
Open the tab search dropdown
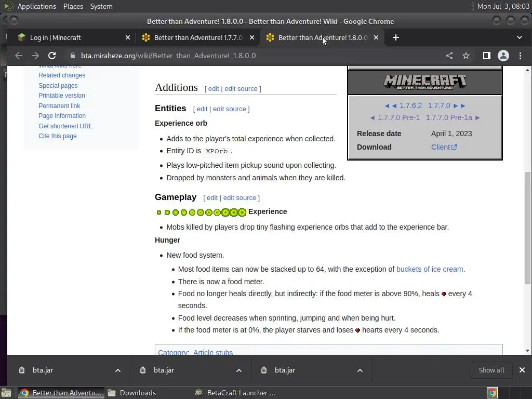[x=520, y=37]
